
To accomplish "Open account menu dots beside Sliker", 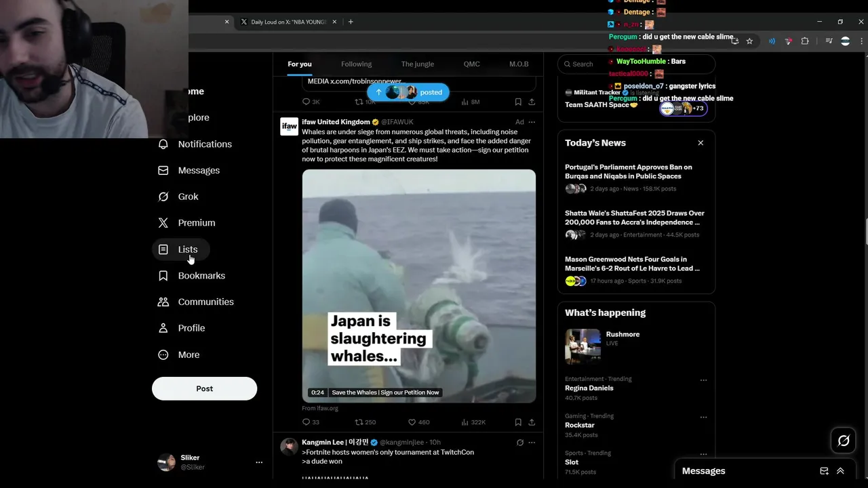I will point(258,462).
